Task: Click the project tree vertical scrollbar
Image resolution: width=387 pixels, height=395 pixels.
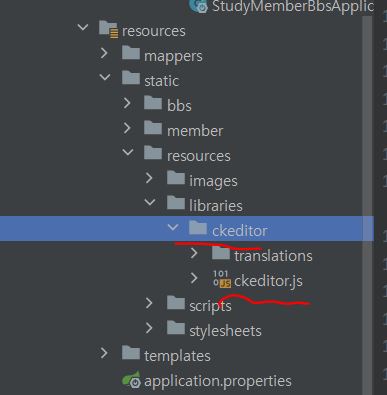Action: tap(367, 205)
